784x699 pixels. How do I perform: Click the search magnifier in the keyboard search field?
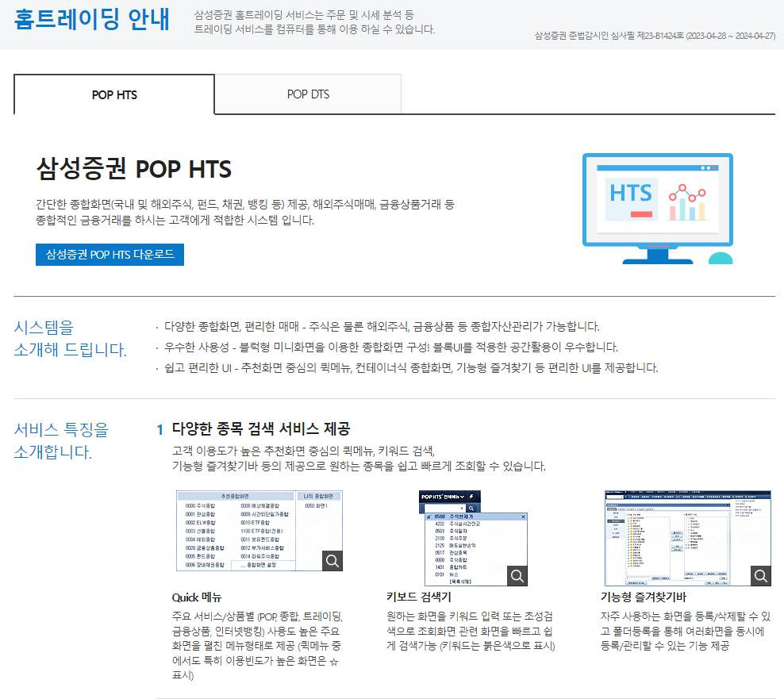point(471,509)
